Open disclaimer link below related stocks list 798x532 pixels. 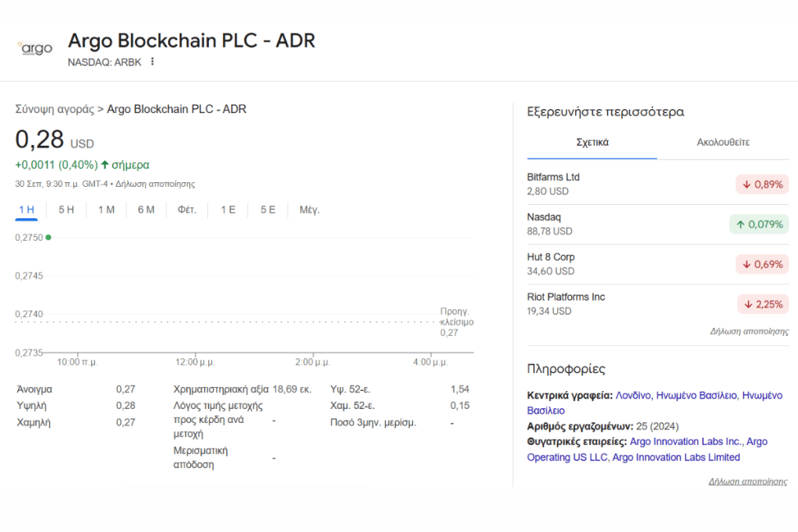(749, 331)
